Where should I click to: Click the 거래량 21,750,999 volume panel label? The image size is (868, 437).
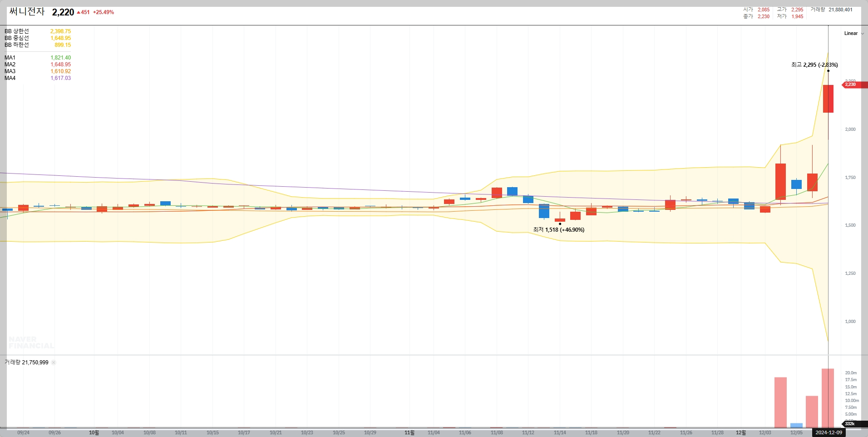click(x=26, y=363)
